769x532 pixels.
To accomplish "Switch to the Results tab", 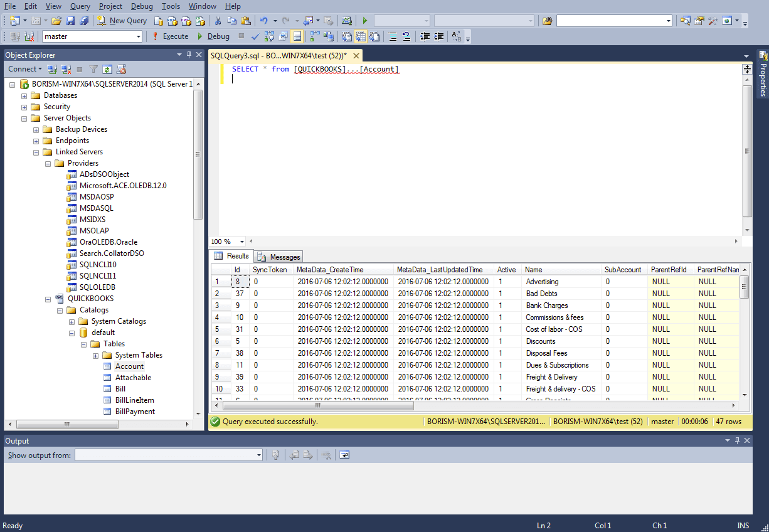I will pos(231,256).
